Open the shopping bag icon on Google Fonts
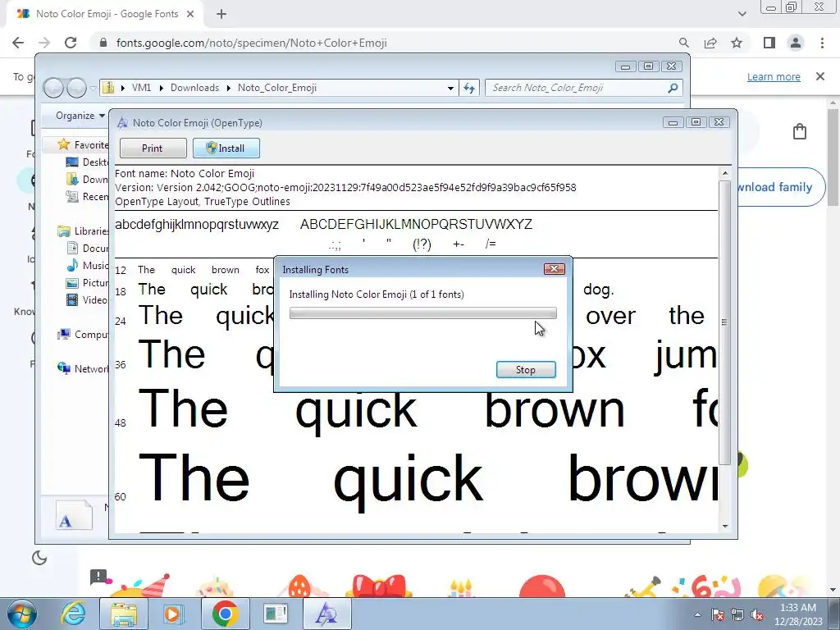 pos(799,131)
